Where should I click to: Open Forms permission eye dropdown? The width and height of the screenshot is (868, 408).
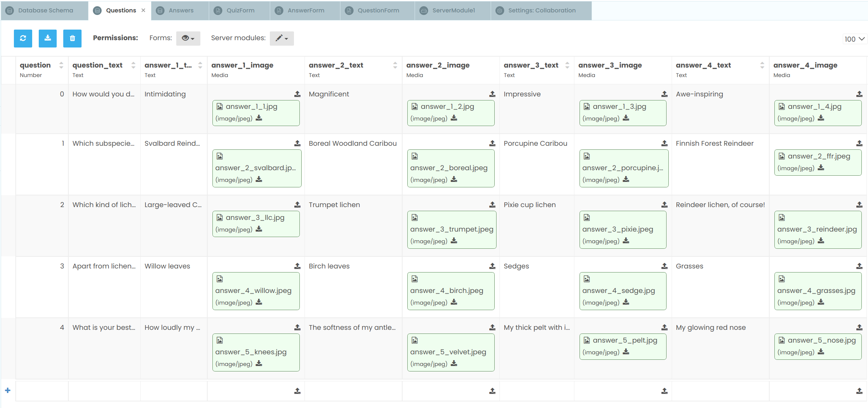click(x=188, y=38)
